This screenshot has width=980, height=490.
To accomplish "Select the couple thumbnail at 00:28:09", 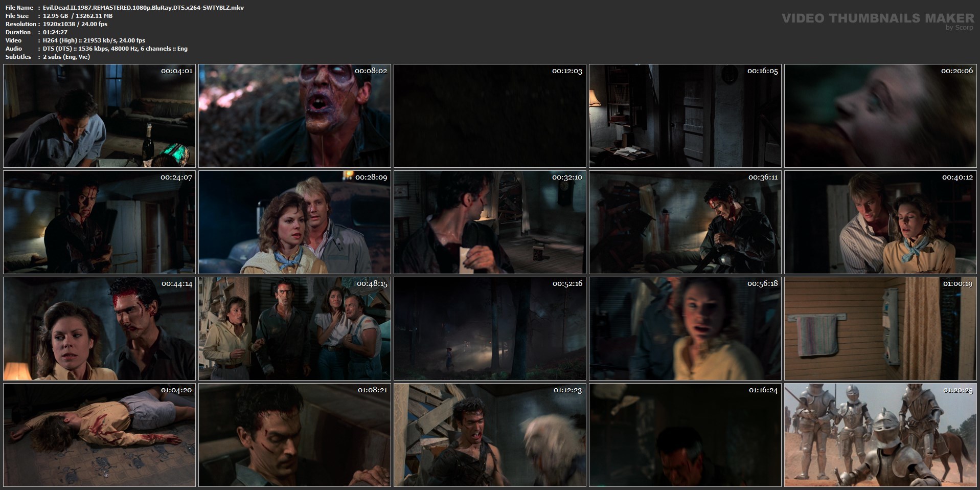I will (294, 222).
